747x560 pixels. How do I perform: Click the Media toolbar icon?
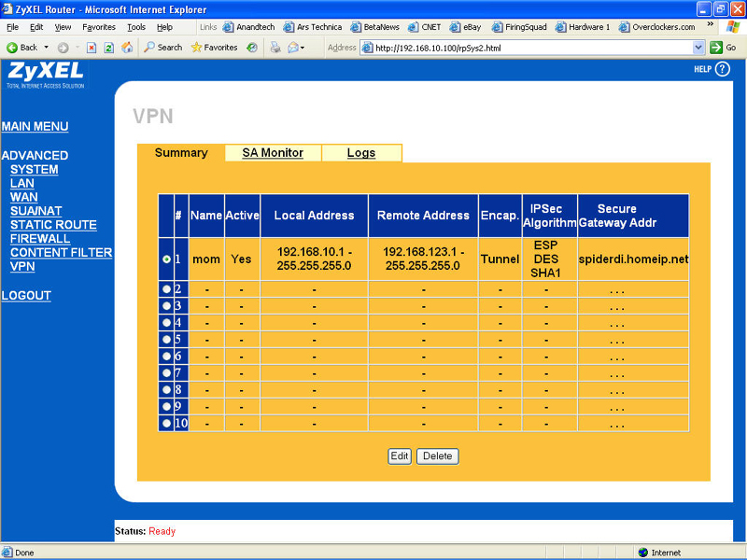(x=252, y=48)
